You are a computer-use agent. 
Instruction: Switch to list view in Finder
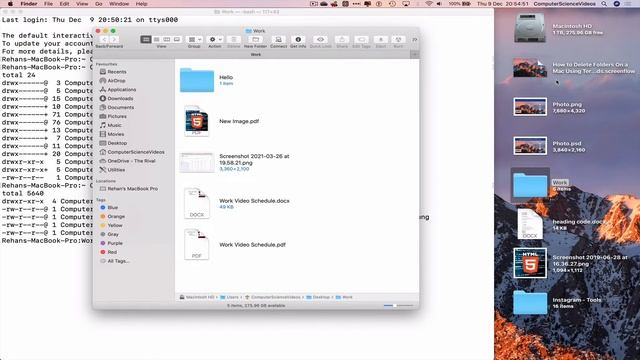pyautogui.click(x=156, y=40)
